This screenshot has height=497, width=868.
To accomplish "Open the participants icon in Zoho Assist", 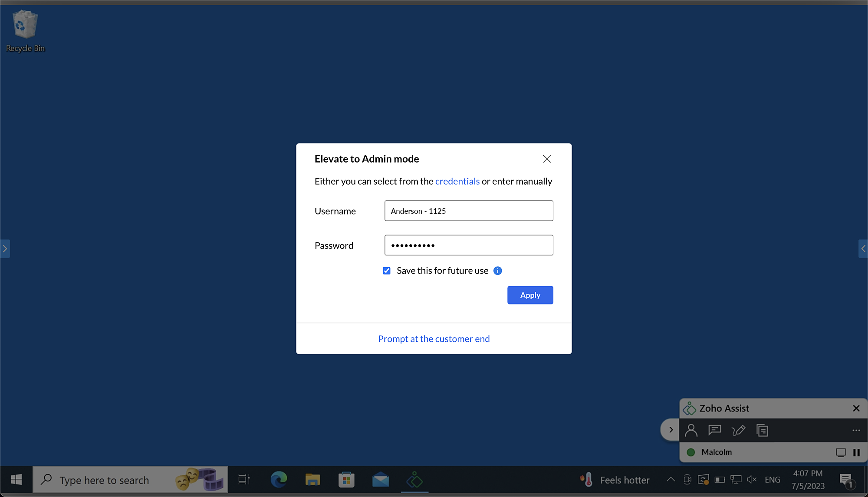I will (x=691, y=430).
